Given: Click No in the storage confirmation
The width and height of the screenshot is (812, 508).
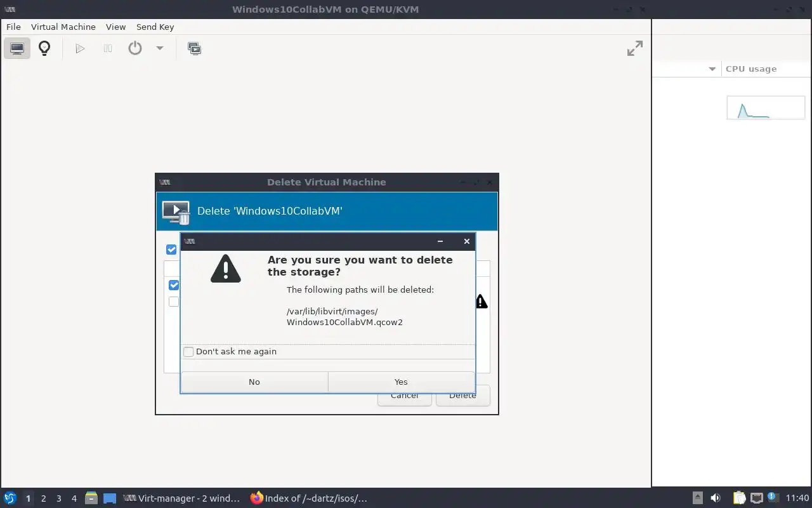Looking at the screenshot, I should 254,382.
